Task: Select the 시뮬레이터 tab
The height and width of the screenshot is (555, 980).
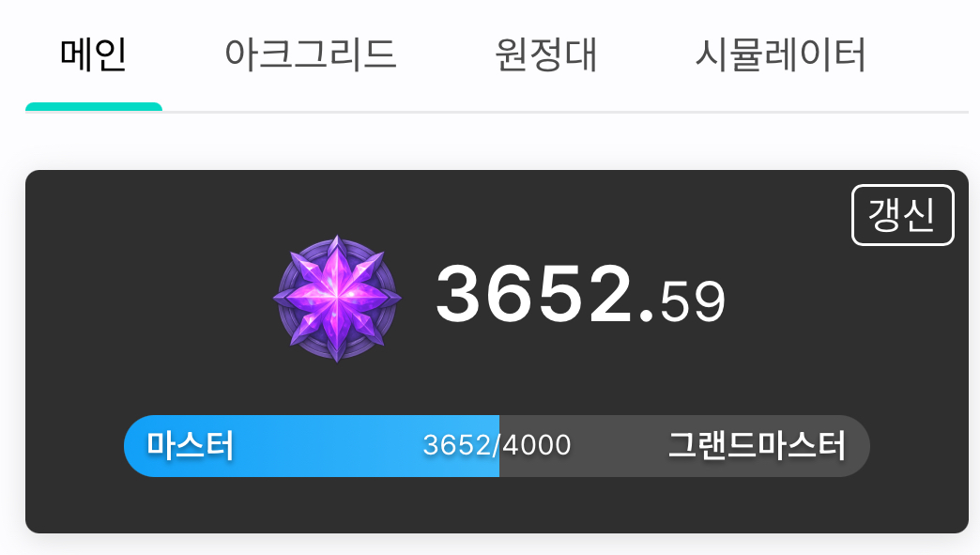Action: [x=781, y=54]
